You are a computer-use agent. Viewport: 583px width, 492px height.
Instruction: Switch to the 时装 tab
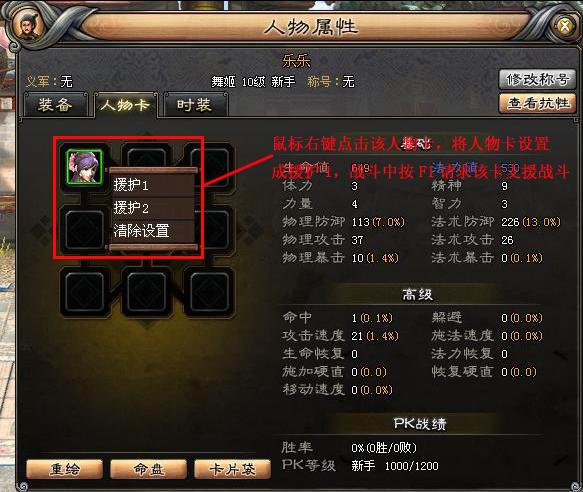coord(195,105)
